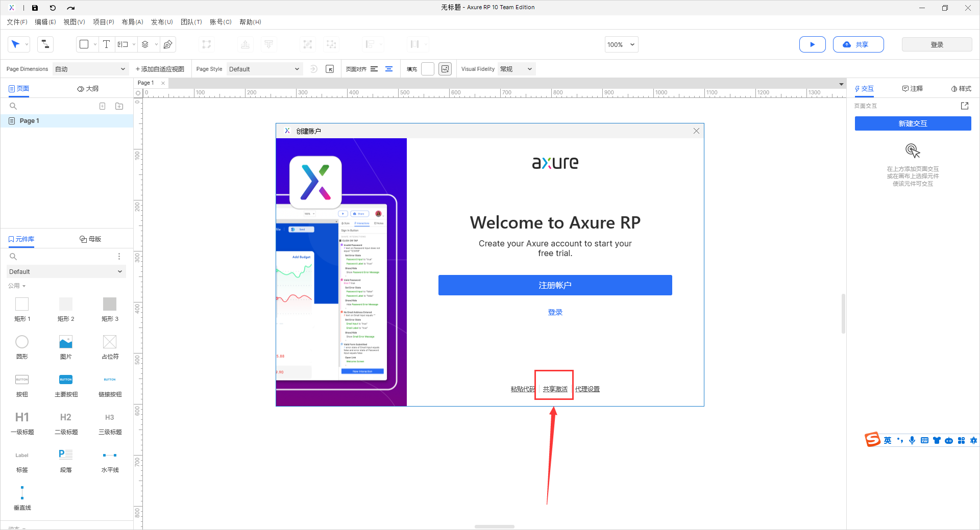Open the Visual Fidelity dropdown

pyautogui.click(x=516, y=69)
